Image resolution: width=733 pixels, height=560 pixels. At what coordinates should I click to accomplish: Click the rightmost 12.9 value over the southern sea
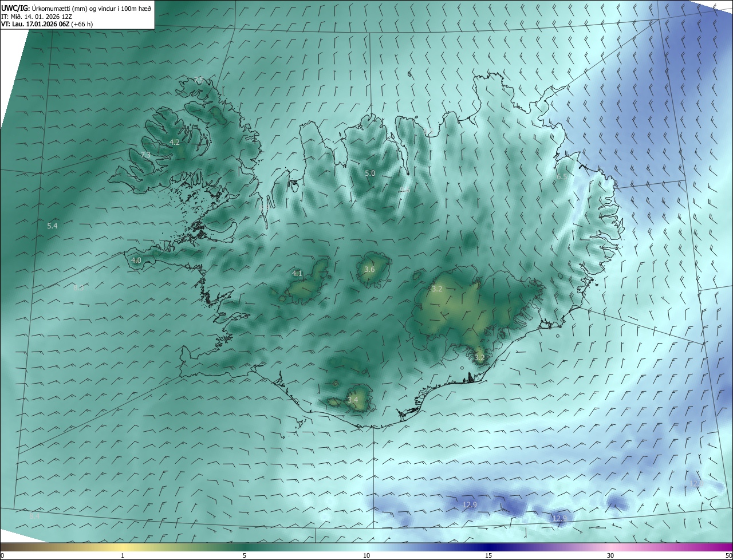coord(559,518)
